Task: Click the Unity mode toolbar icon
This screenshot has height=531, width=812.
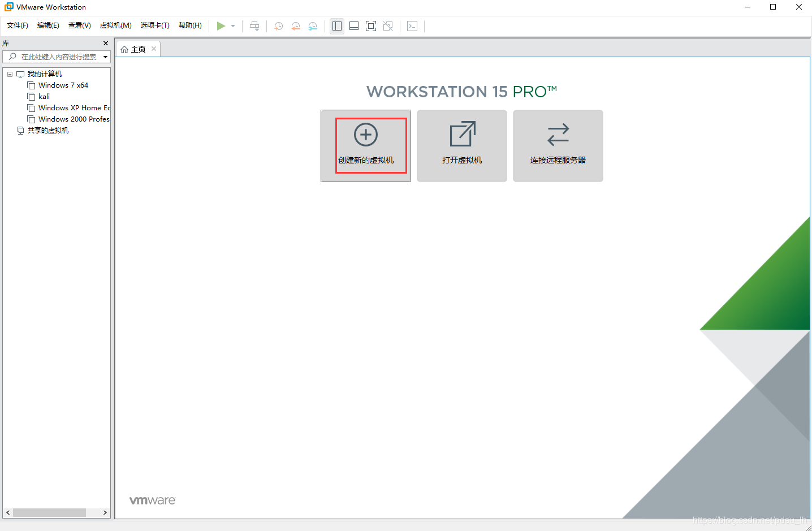Action: point(388,26)
